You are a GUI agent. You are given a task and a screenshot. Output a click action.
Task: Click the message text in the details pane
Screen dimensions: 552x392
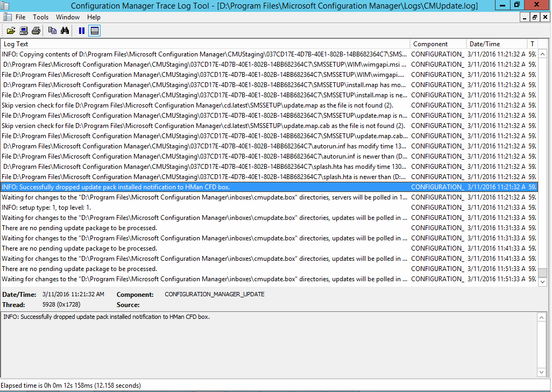(107, 317)
